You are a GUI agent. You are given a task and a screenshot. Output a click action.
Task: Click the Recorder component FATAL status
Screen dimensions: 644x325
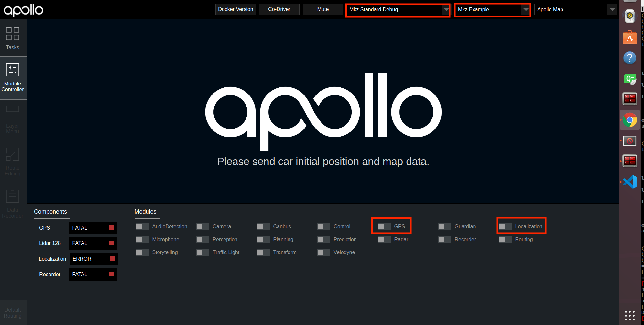tap(93, 275)
